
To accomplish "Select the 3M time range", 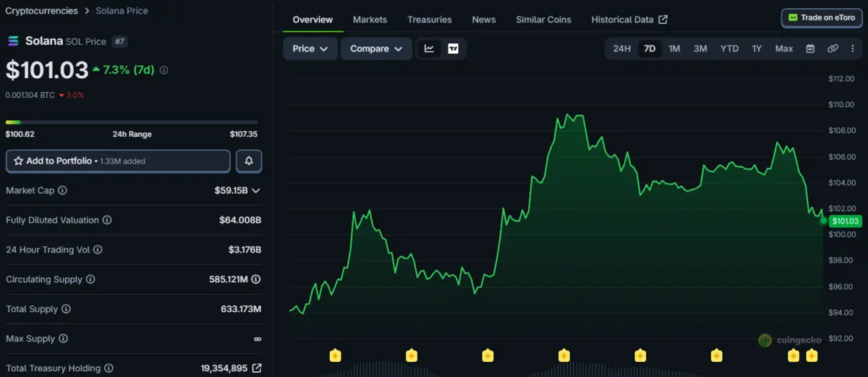I will click(700, 48).
